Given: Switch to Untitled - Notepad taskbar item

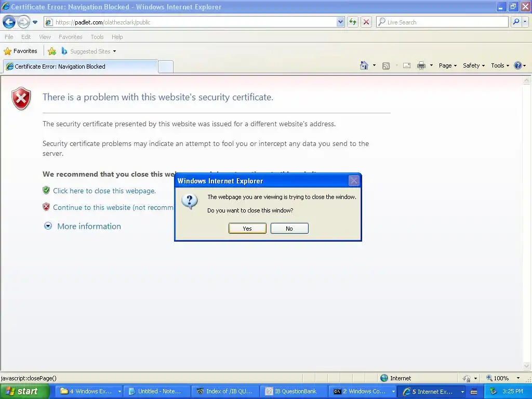Looking at the screenshot, I should click(x=157, y=391).
